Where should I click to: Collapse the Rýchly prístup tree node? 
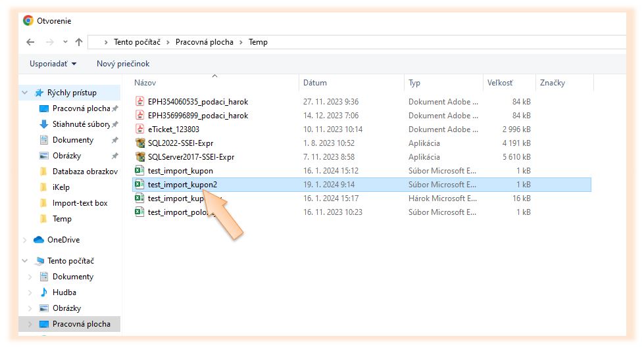[x=26, y=93]
